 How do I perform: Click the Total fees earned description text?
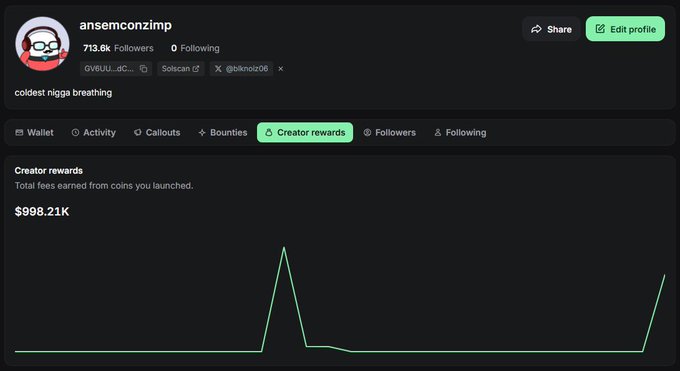(x=104, y=186)
